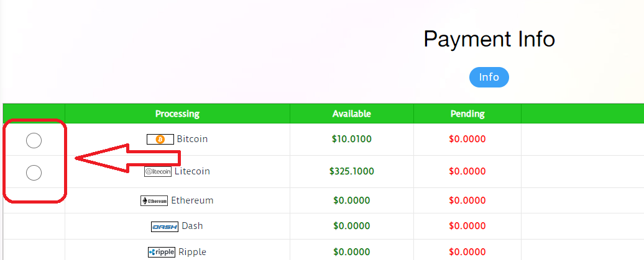Select the Litecoin radio button

pos(34,173)
